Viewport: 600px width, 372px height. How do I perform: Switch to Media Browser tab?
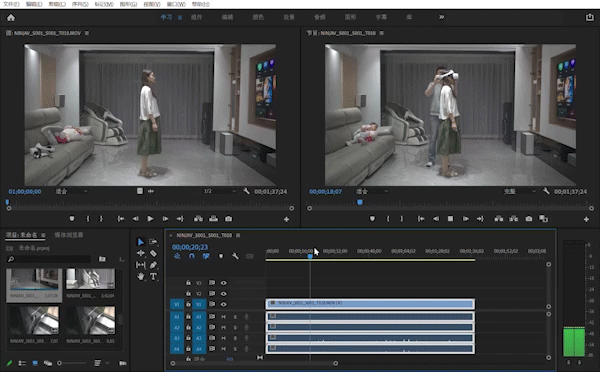[68, 235]
